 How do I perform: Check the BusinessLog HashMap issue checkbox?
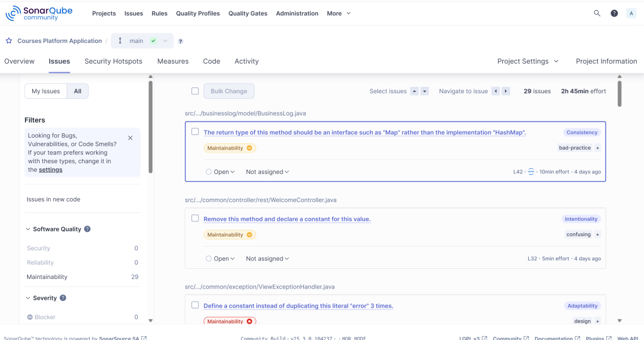(x=195, y=131)
